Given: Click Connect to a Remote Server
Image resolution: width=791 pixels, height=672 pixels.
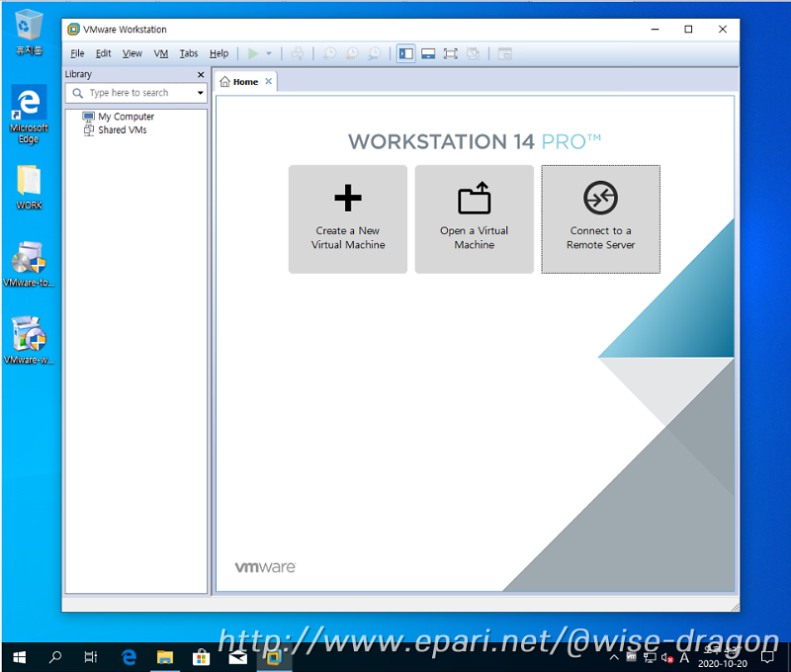Looking at the screenshot, I should (x=601, y=219).
